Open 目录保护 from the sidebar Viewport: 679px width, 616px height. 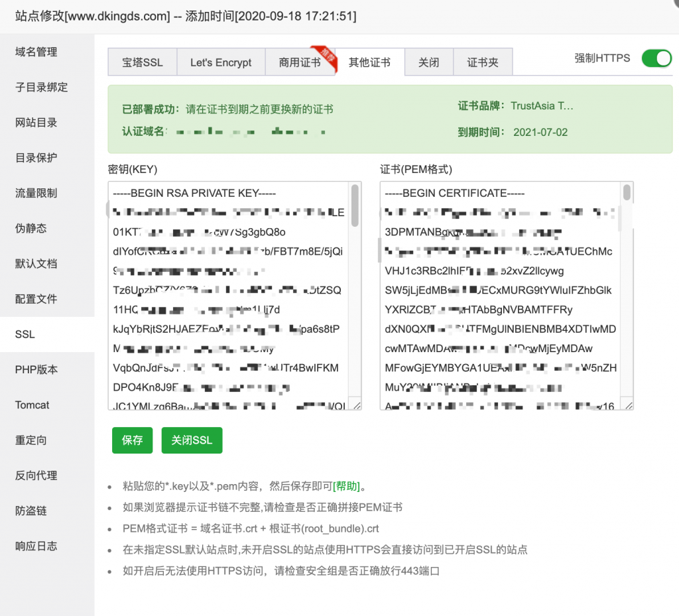(34, 157)
